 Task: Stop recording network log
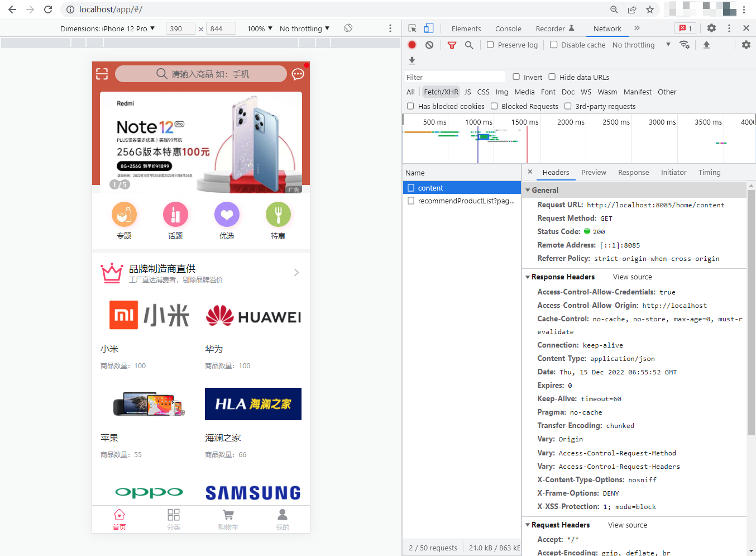(412, 45)
